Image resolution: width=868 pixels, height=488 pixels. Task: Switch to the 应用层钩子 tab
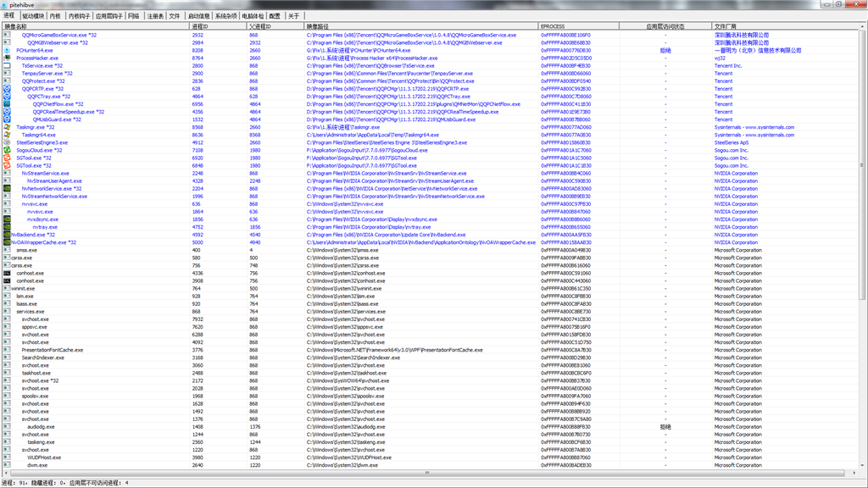pyautogui.click(x=109, y=16)
